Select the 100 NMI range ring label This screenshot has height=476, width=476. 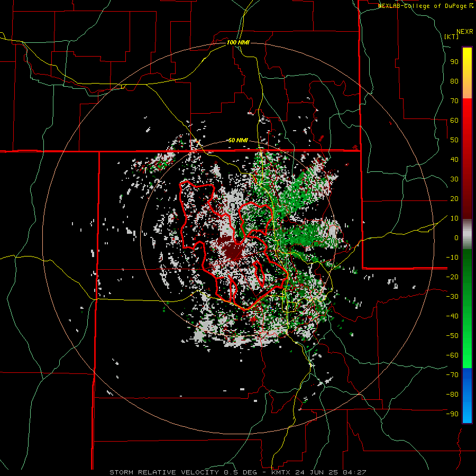(238, 42)
